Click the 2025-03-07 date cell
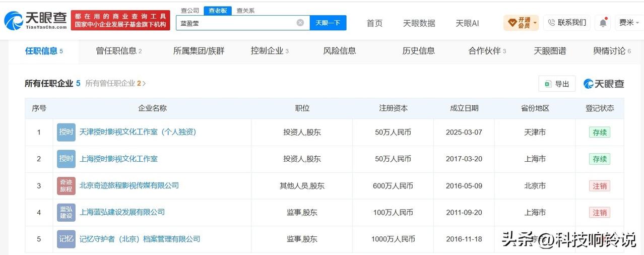Image resolution: width=644 pixels, height=255 pixels. click(x=464, y=132)
